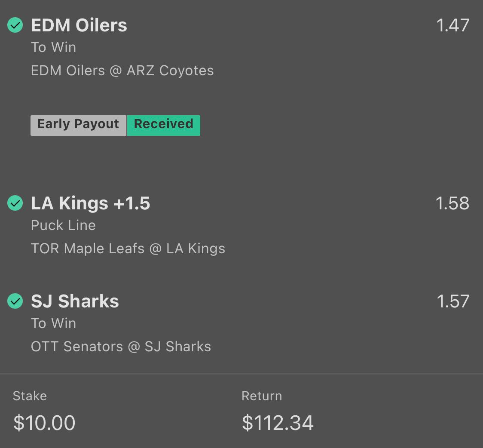
Task: Click the green checkmark beside SJ Sharks
Action: coord(15,301)
